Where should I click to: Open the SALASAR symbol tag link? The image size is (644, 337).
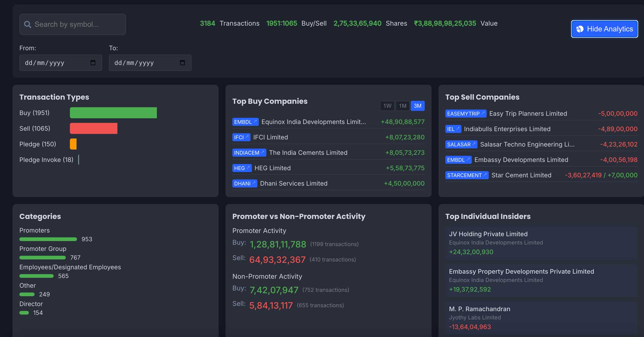pyautogui.click(x=461, y=144)
